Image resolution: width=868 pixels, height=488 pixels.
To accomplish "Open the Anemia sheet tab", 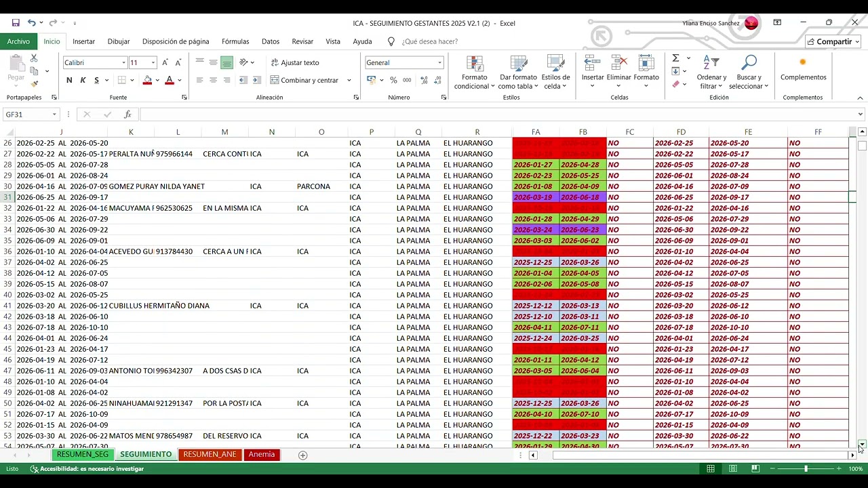I will tap(262, 454).
